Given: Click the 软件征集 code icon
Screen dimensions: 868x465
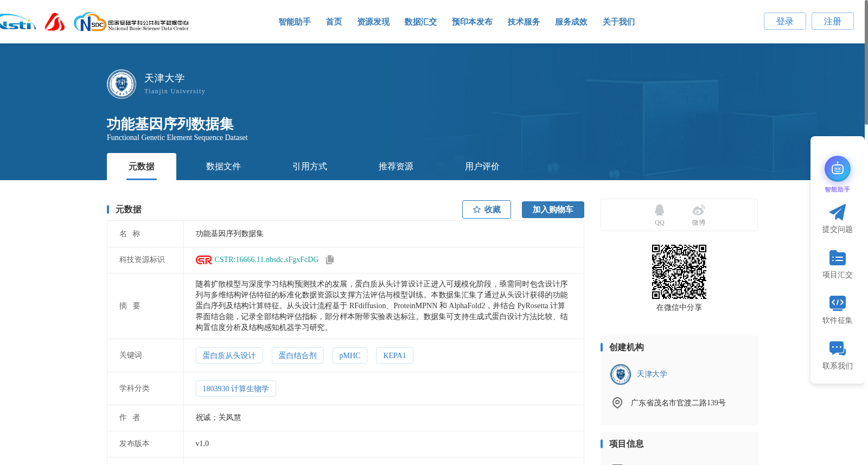Looking at the screenshot, I should point(837,303).
